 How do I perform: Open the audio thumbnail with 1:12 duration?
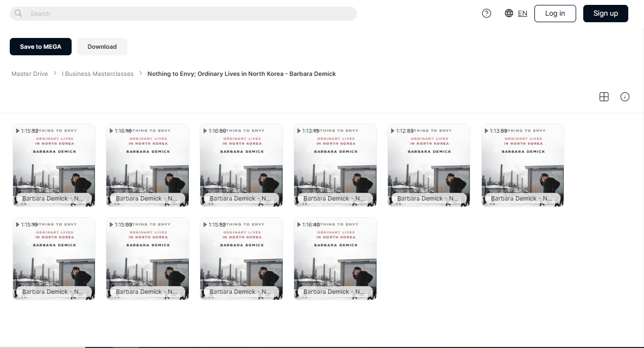click(429, 165)
